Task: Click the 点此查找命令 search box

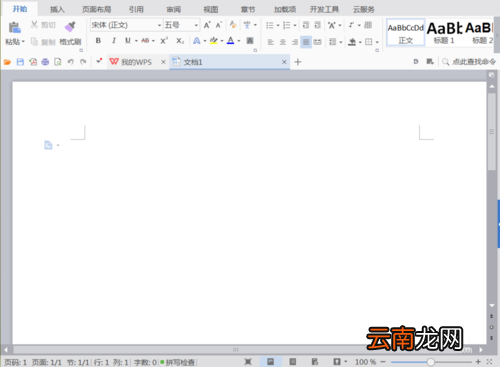Action: [x=469, y=62]
